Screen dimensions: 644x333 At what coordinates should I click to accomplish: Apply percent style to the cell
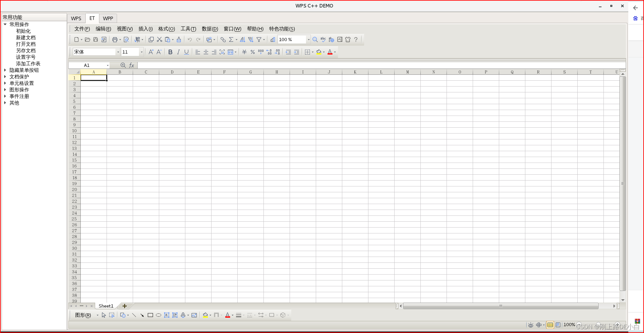coord(252,52)
